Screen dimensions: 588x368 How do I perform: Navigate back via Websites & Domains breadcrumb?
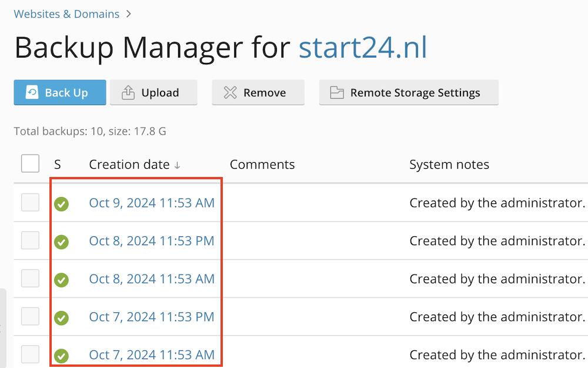pos(66,14)
